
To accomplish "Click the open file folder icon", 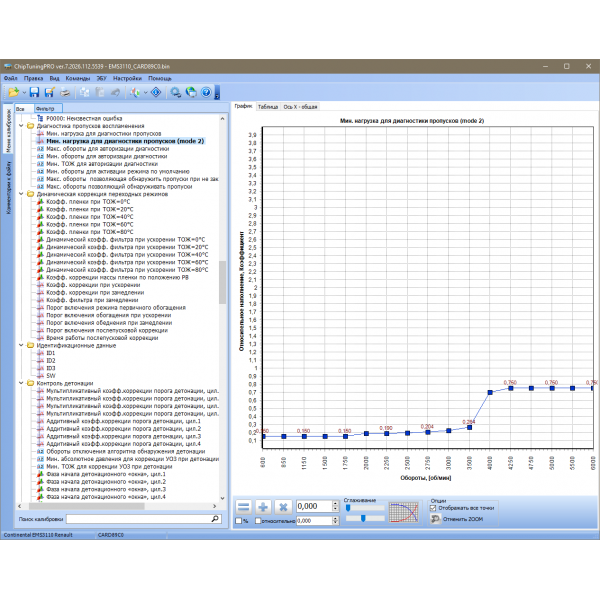I will [13, 92].
